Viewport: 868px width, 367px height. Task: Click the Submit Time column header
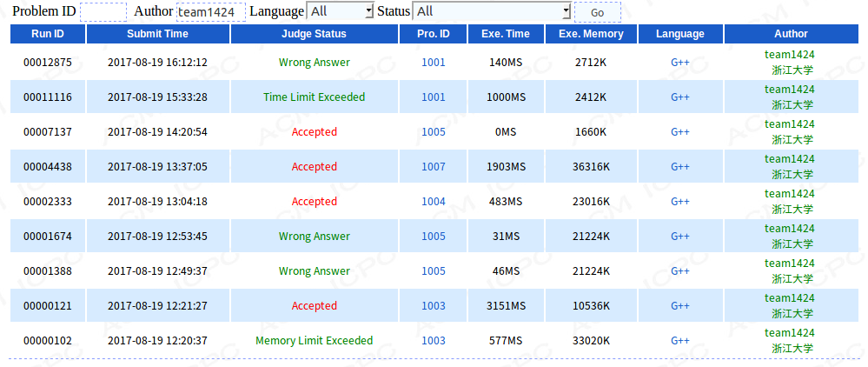point(157,34)
